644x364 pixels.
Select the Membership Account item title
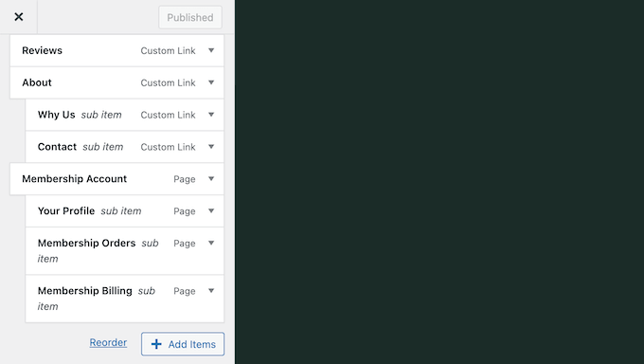pos(74,178)
